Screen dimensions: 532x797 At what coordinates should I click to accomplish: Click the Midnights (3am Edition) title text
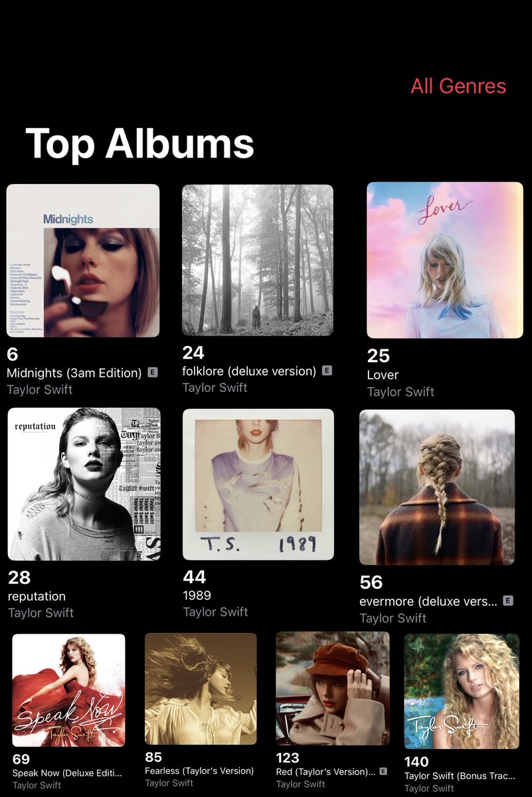click(x=74, y=373)
